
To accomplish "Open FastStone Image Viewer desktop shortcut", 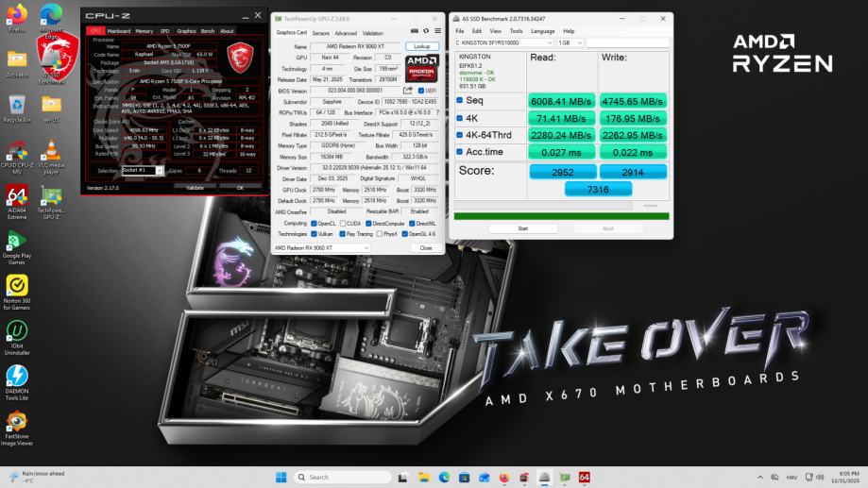I will click(17, 429).
